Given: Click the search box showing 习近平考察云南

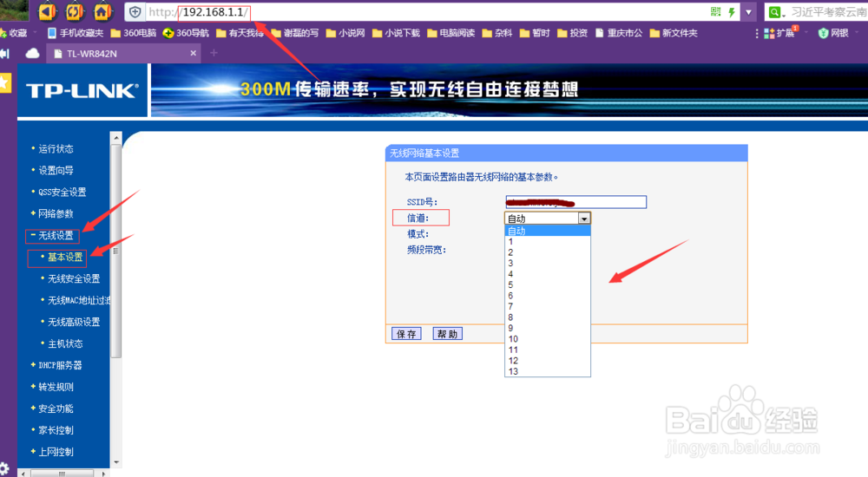Looking at the screenshot, I should click(x=829, y=12).
